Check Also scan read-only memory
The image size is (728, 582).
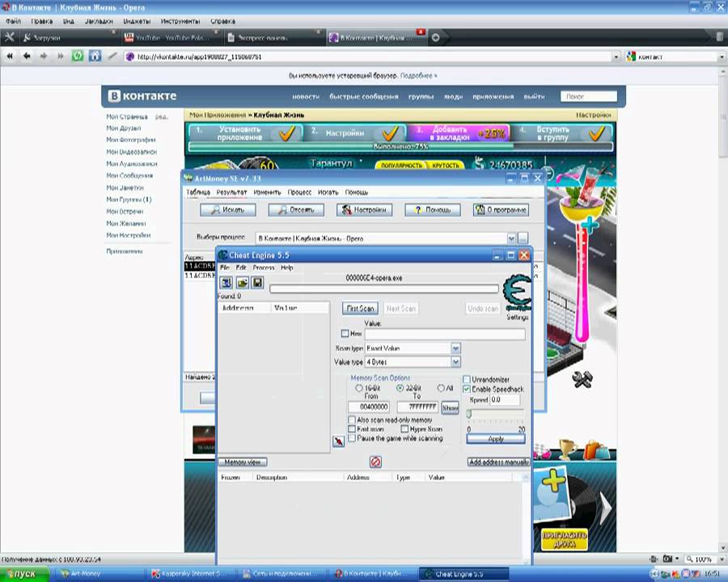352,420
